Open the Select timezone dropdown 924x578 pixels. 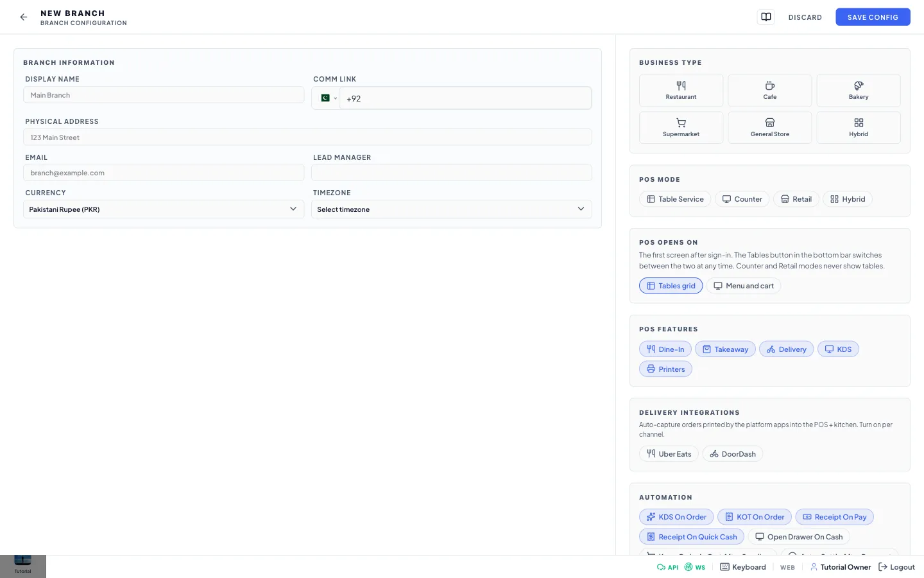[452, 209]
